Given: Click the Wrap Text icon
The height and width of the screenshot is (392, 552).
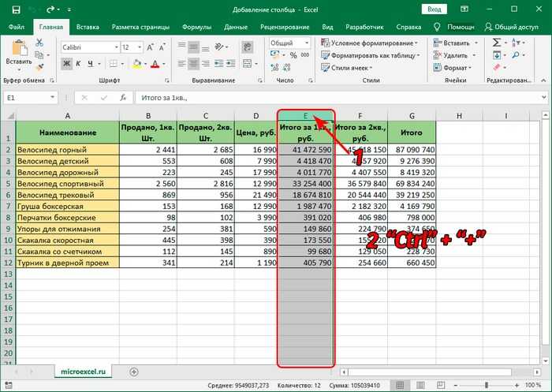Looking at the screenshot, I should (248, 47).
